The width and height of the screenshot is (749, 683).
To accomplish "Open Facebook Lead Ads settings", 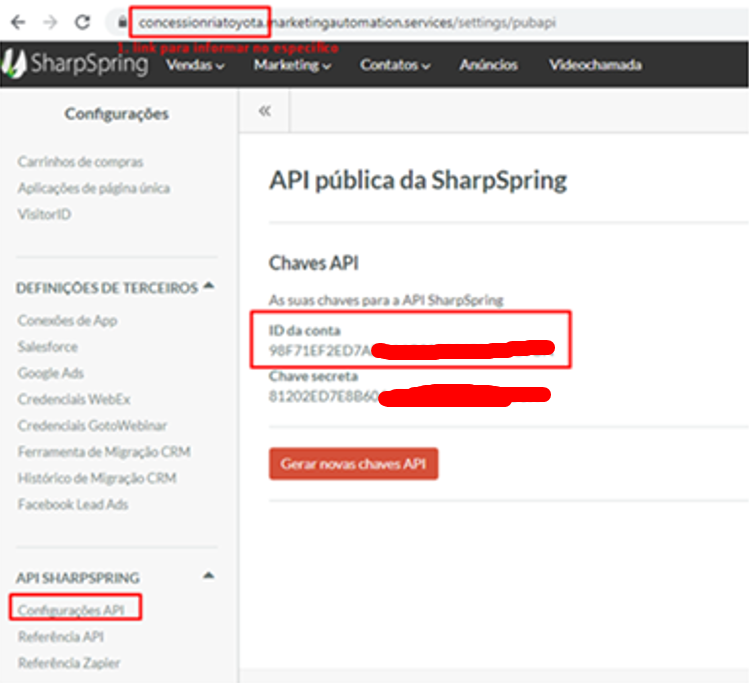I will pyautogui.click(x=73, y=504).
